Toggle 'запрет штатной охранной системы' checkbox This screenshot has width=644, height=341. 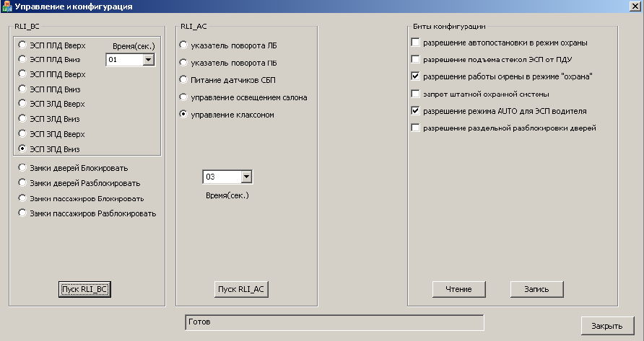[415, 94]
